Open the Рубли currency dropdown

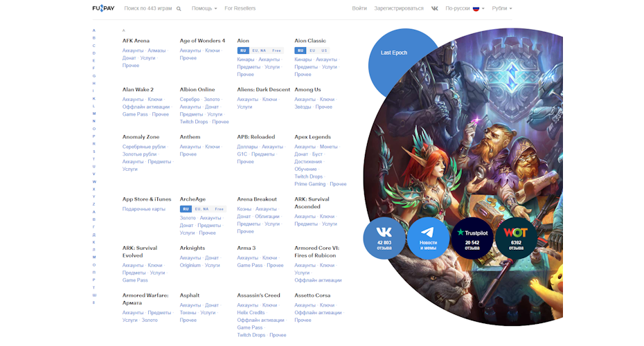click(x=502, y=8)
